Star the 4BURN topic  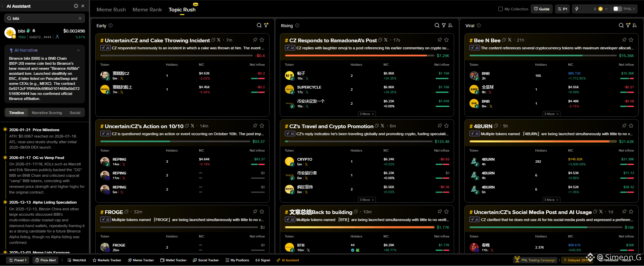(x=631, y=126)
